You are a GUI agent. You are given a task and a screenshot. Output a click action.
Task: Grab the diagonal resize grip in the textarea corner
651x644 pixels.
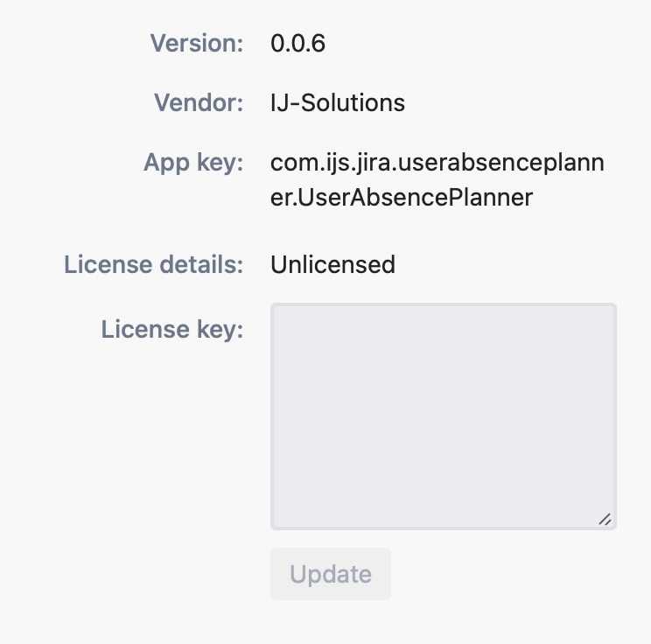point(605,519)
